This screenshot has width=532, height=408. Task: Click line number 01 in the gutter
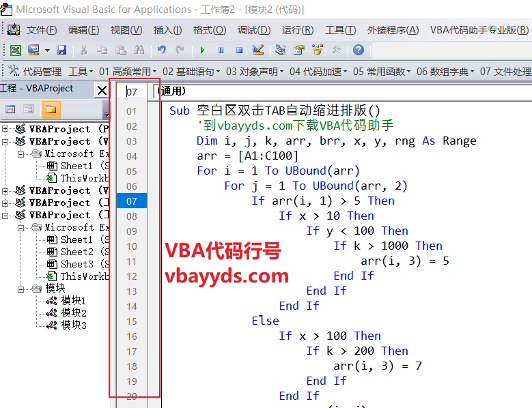[132, 111]
